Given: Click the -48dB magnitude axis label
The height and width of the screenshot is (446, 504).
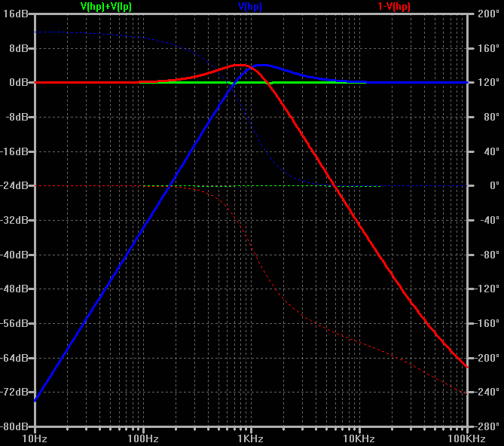Looking at the screenshot, I should point(14,289).
